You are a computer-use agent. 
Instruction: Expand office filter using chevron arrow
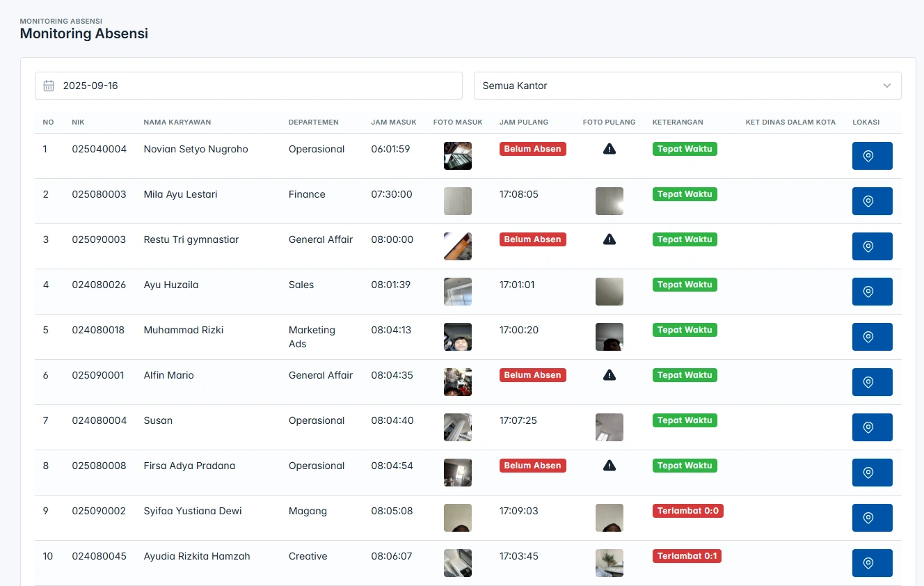(x=887, y=86)
